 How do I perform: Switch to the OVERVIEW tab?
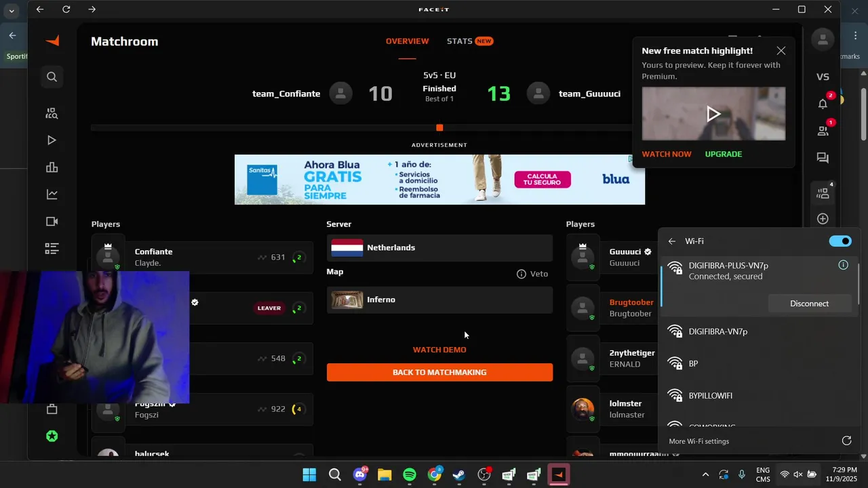(x=407, y=41)
